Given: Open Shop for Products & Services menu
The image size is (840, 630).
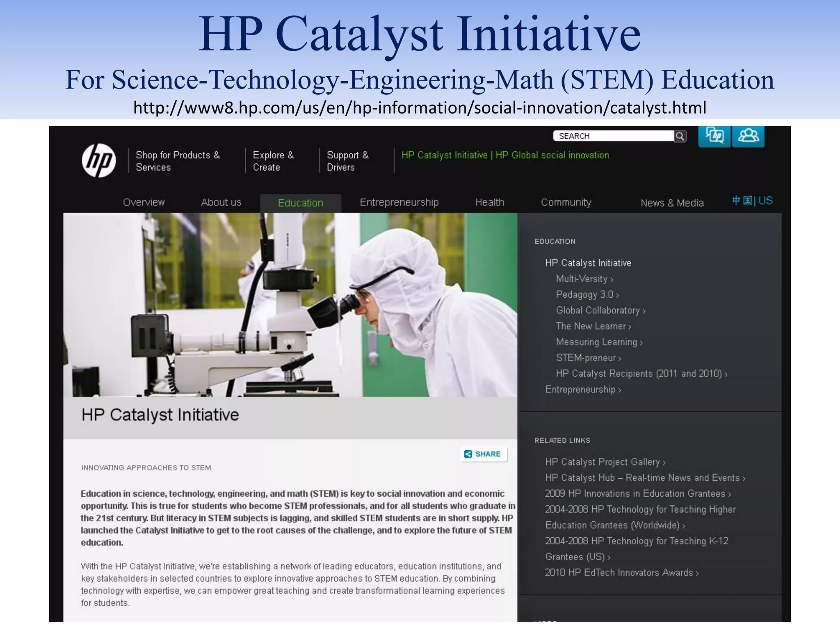Looking at the screenshot, I should 178,161.
